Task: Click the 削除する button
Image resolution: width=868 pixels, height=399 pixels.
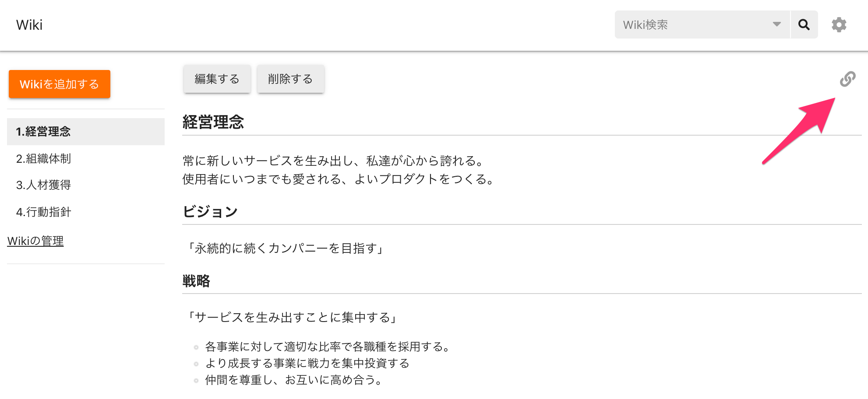Action: [x=290, y=79]
